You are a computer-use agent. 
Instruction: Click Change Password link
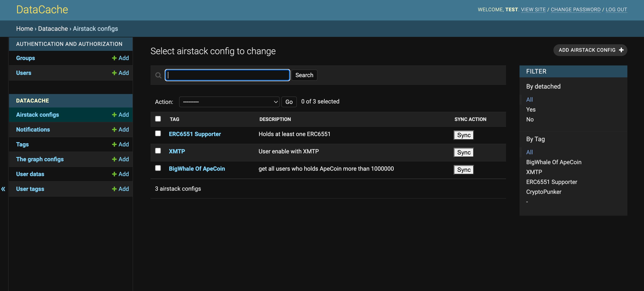576,9
